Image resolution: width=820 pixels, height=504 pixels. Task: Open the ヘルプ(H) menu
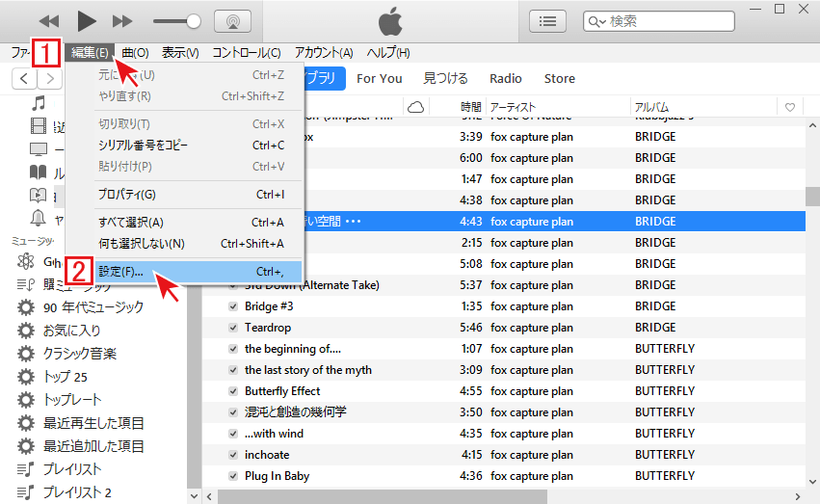pyautogui.click(x=388, y=53)
